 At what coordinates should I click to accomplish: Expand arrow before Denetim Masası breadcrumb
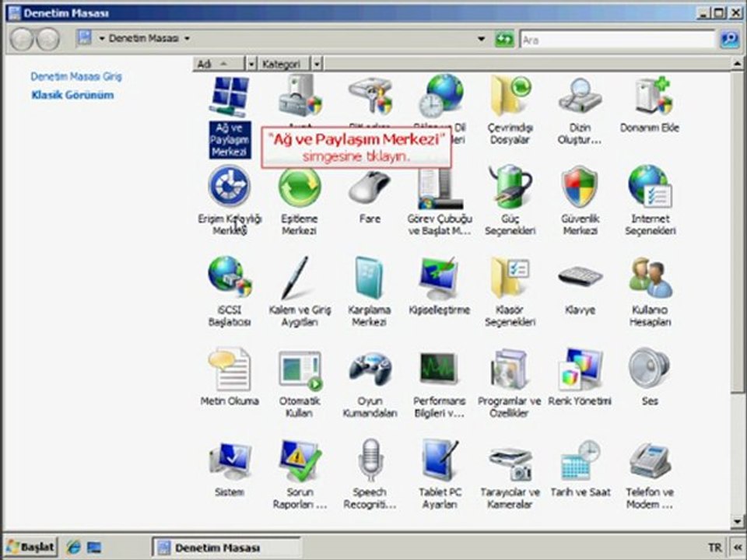click(x=102, y=38)
